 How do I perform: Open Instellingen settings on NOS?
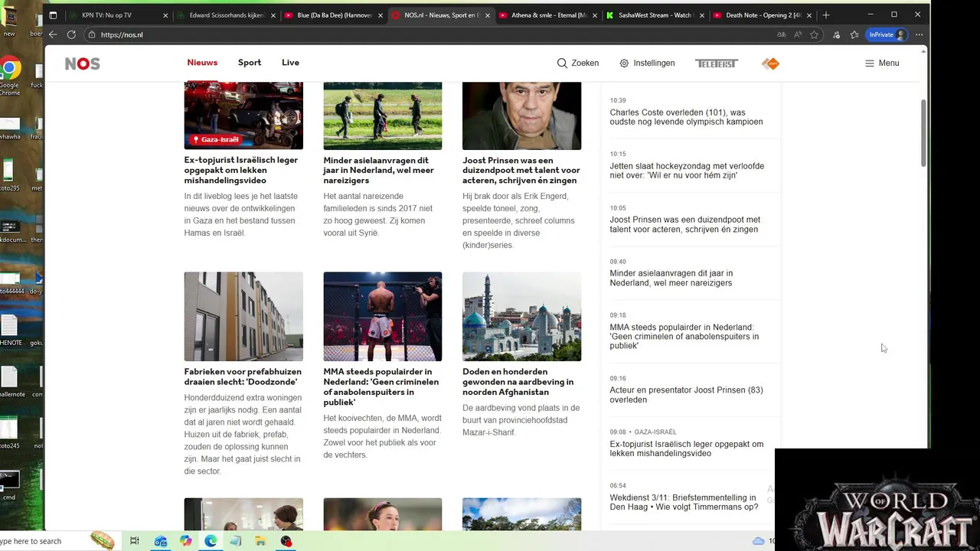pyautogui.click(x=647, y=64)
